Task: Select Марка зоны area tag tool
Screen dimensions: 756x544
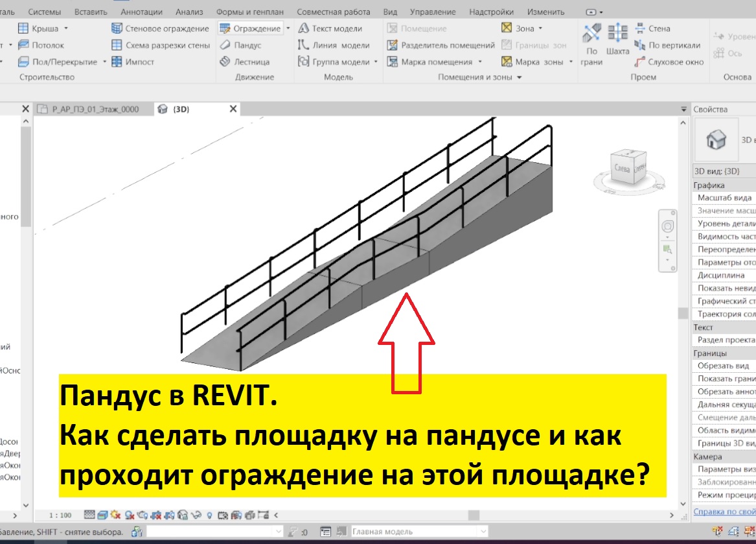Action: click(533, 62)
